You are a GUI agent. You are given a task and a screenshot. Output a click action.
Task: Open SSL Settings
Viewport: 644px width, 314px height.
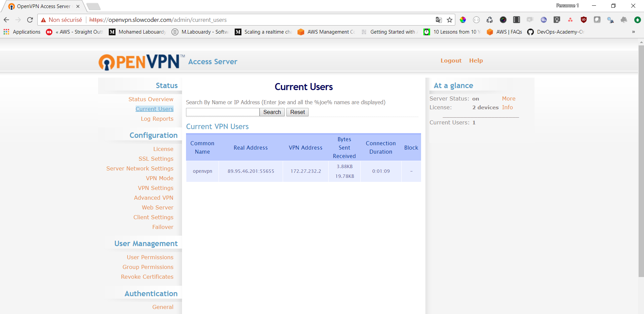point(156,159)
